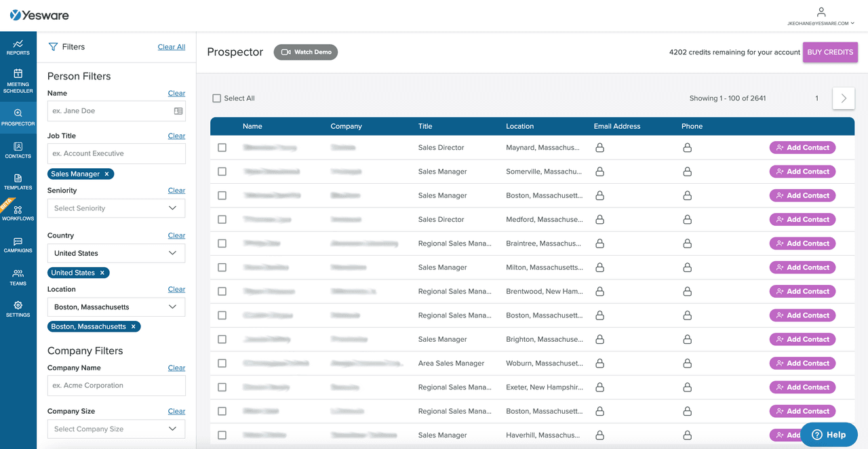
Task: Expand the Select Company Size dropdown
Action: (116, 429)
